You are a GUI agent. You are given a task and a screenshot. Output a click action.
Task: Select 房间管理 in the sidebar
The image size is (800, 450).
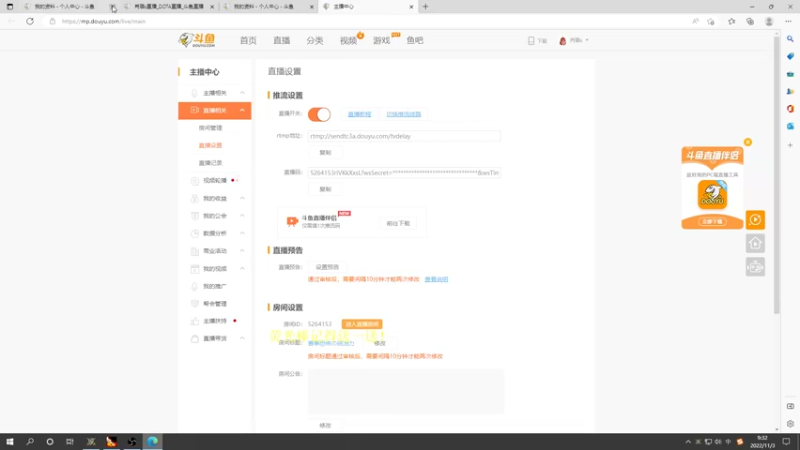[210, 128]
